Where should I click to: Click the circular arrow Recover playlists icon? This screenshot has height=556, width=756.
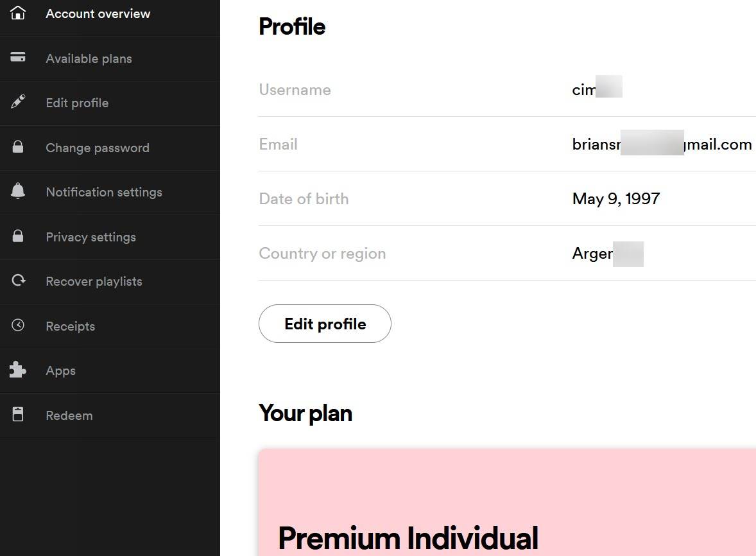tap(18, 281)
